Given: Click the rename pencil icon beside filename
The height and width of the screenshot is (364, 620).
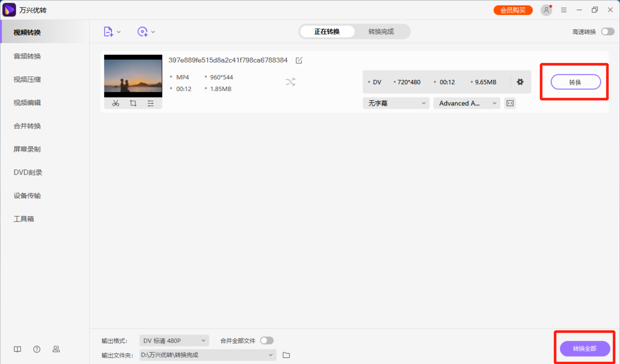Looking at the screenshot, I should (299, 60).
